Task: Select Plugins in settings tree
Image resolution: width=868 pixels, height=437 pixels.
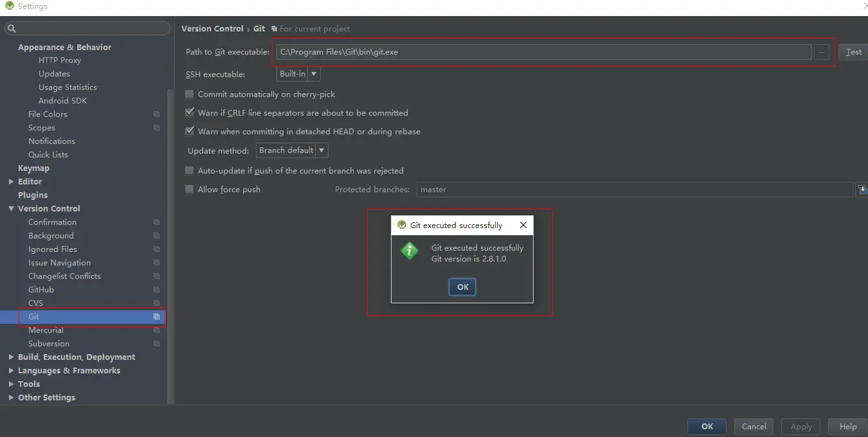Action: point(33,195)
